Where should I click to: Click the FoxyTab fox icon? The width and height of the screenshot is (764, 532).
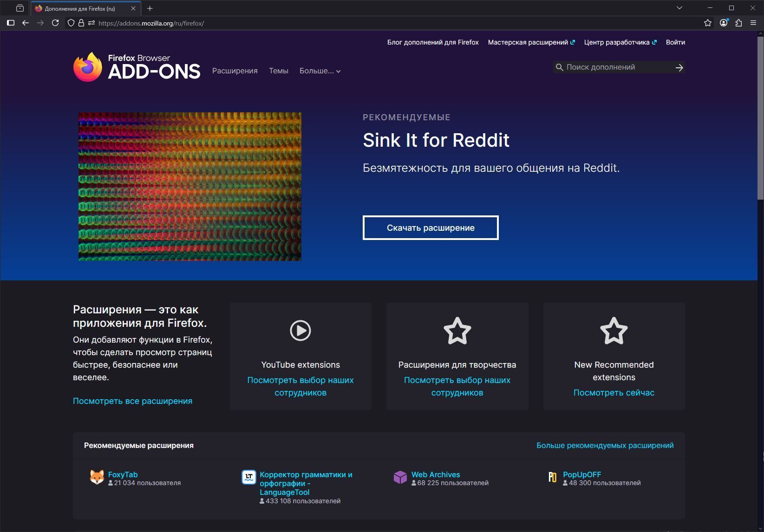pos(97,477)
